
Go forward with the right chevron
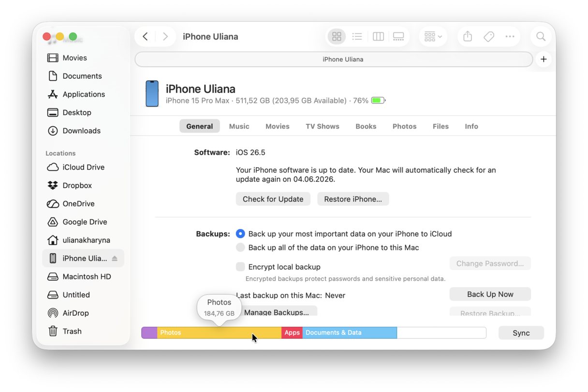point(165,36)
